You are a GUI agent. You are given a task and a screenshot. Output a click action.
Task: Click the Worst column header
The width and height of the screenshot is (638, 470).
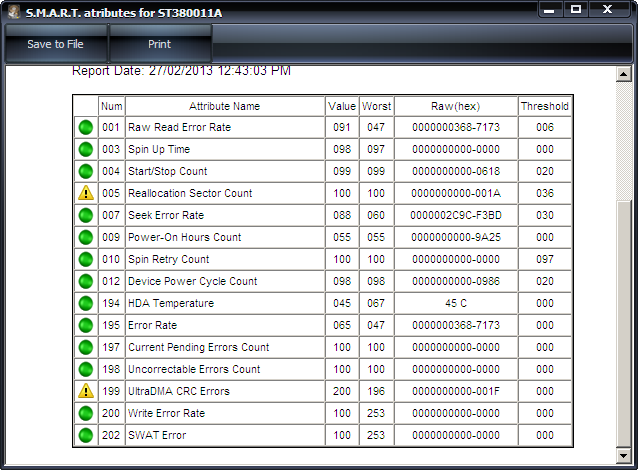tap(376, 106)
